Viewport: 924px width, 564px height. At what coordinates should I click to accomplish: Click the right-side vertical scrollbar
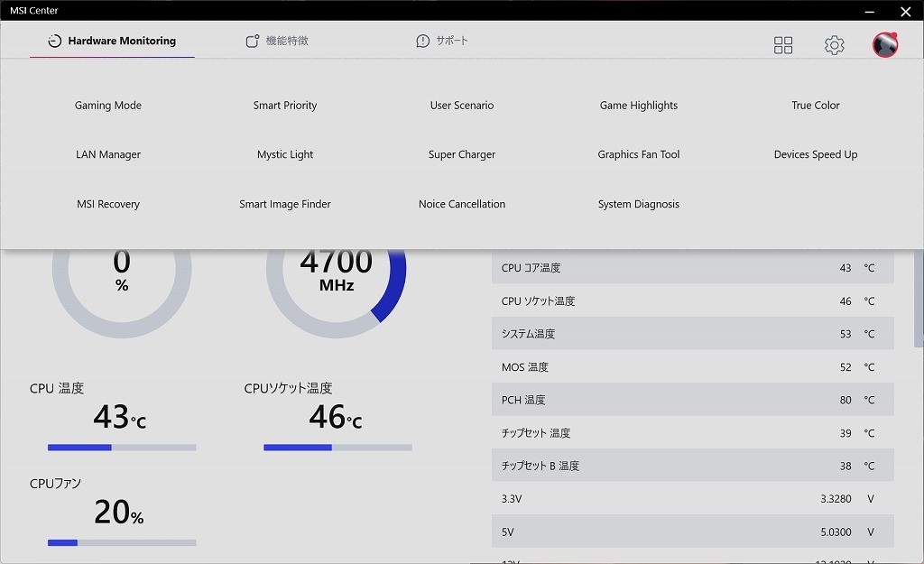(x=918, y=298)
